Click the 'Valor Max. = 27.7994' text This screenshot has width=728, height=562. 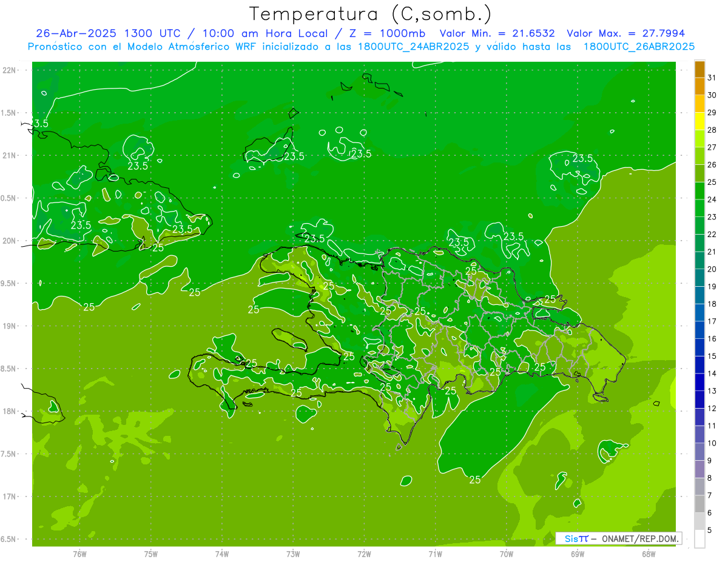point(626,33)
